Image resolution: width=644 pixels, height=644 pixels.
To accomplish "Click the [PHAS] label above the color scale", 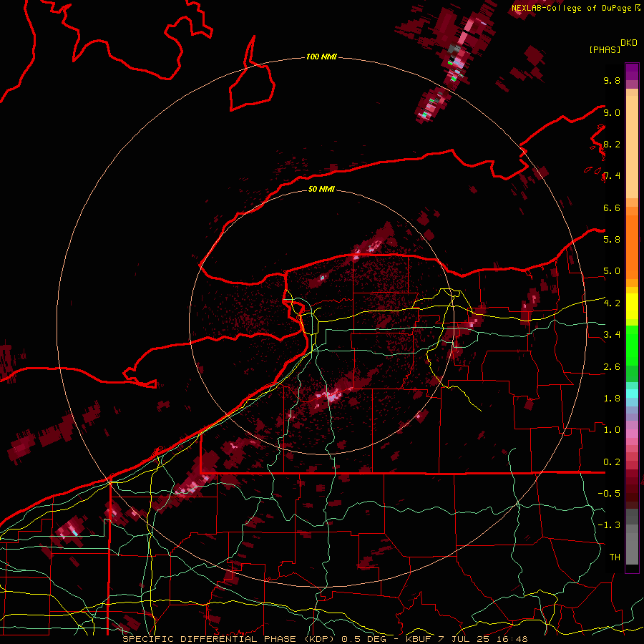I will click(605, 49).
